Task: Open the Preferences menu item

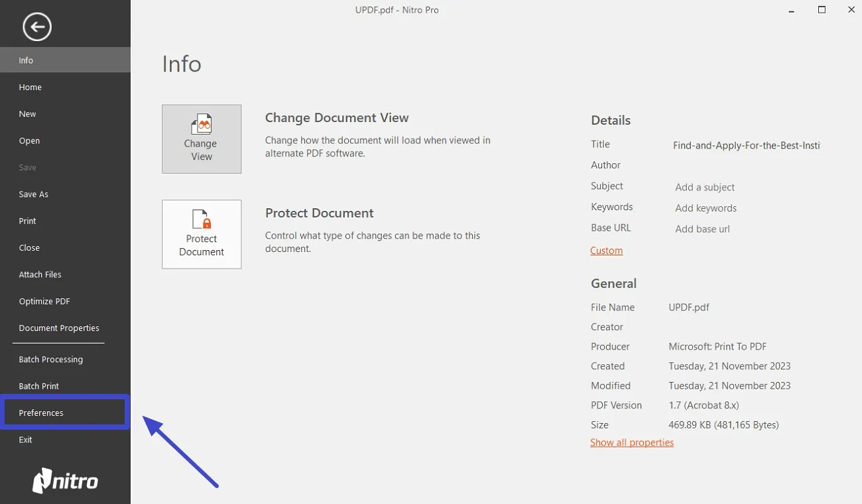Action: pyautogui.click(x=41, y=412)
